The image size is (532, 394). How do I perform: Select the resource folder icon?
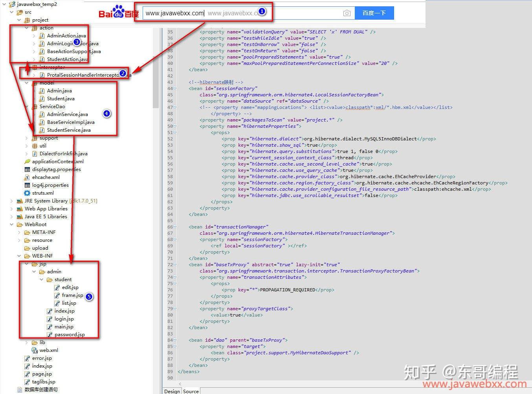[x=27, y=240]
